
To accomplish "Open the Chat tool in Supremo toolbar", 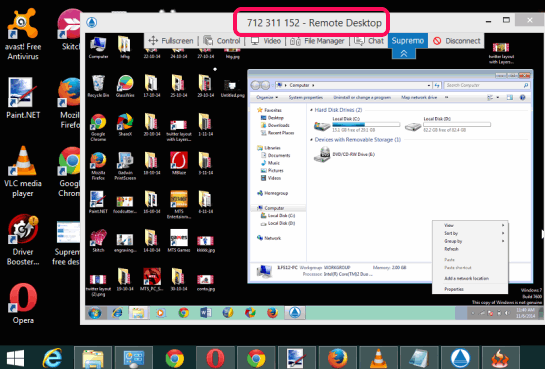I will [x=369, y=41].
